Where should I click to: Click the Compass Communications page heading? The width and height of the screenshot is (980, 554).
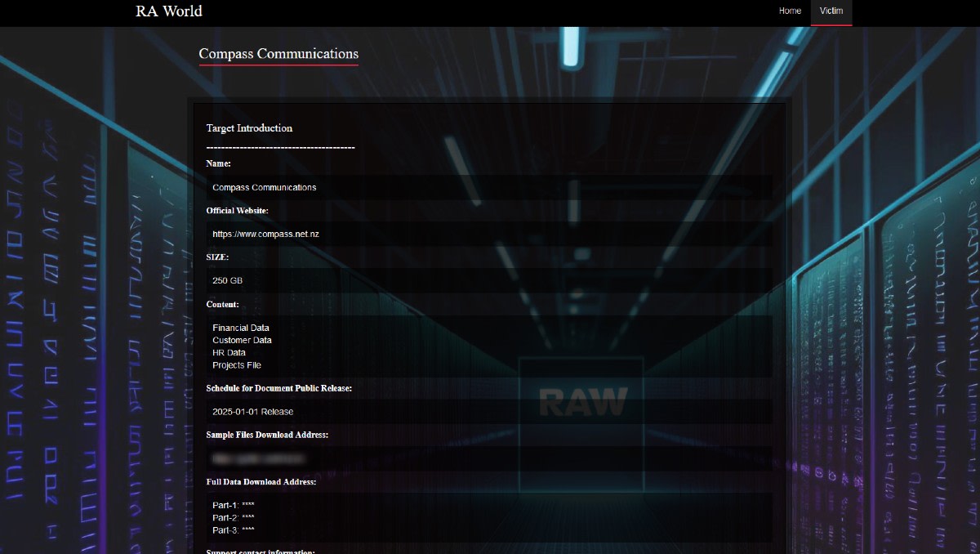click(278, 53)
